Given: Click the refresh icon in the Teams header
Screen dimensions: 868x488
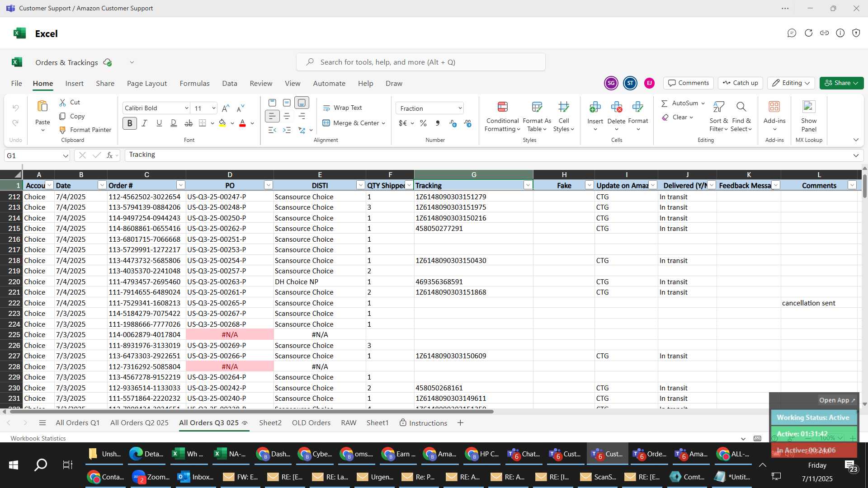Looking at the screenshot, I should 808,33.
